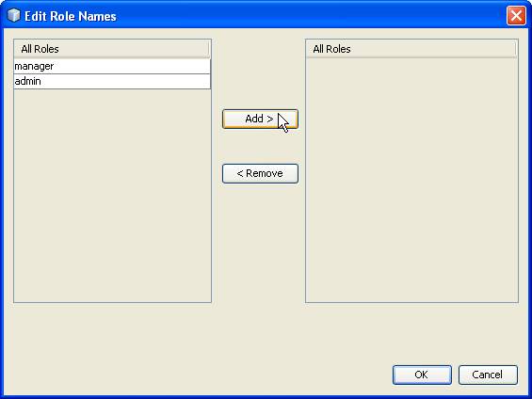Viewport: 532px width, 399px height.
Task: Choose admin from the available roles
Action: tap(112, 81)
